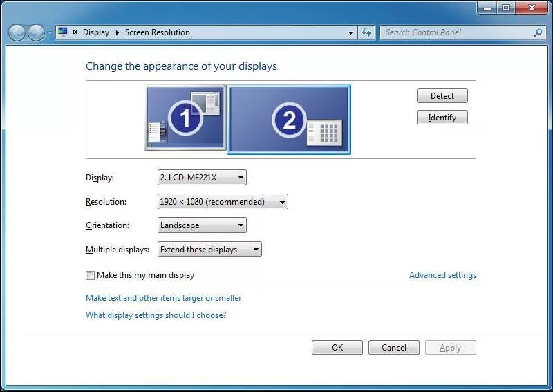
Task: Open the Resolution dropdown
Action: (223, 201)
